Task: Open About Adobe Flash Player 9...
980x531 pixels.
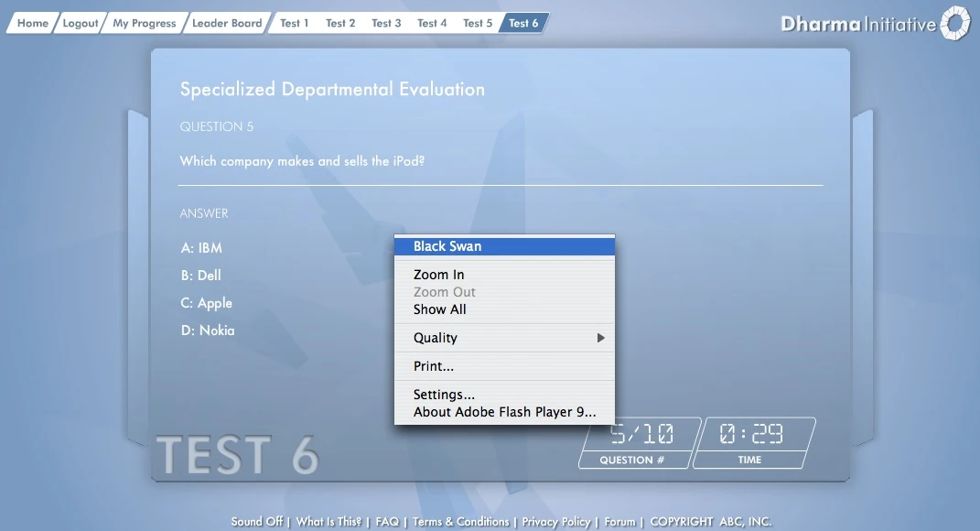Action: (504, 412)
